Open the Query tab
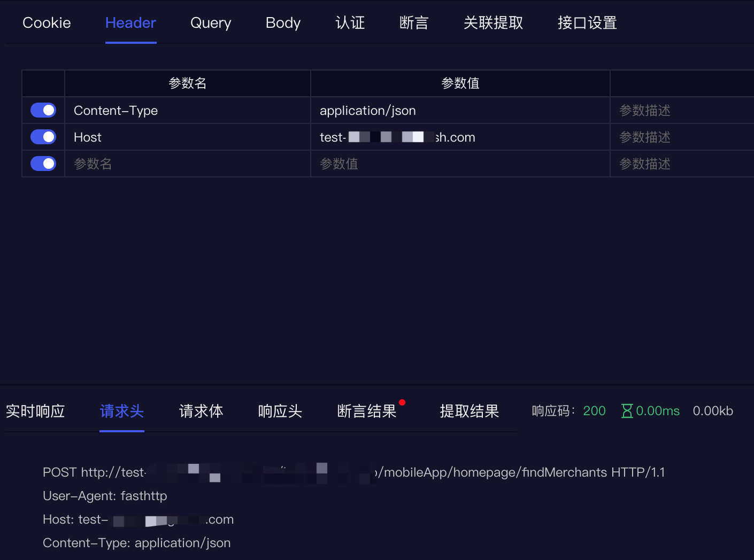Viewport: 754px width, 560px height. 211,23
